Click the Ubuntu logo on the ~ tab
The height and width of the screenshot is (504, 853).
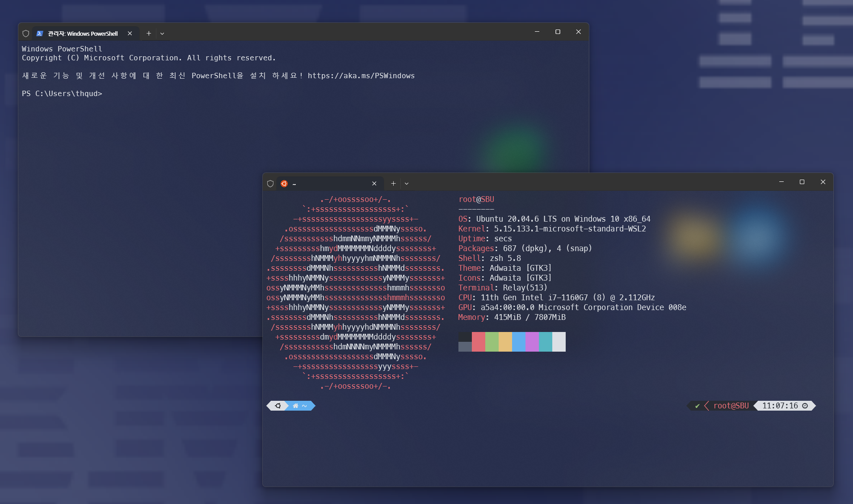click(284, 184)
